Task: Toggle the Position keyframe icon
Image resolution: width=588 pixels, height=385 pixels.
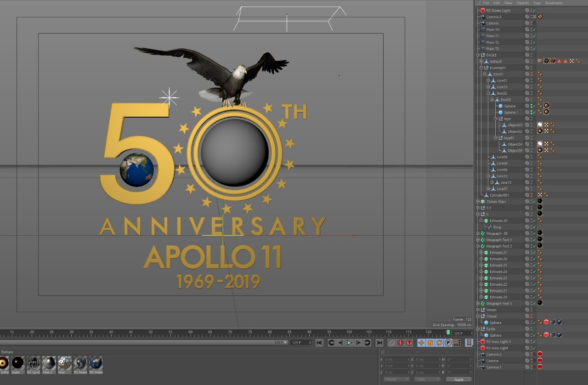Action: (x=421, y=343)
